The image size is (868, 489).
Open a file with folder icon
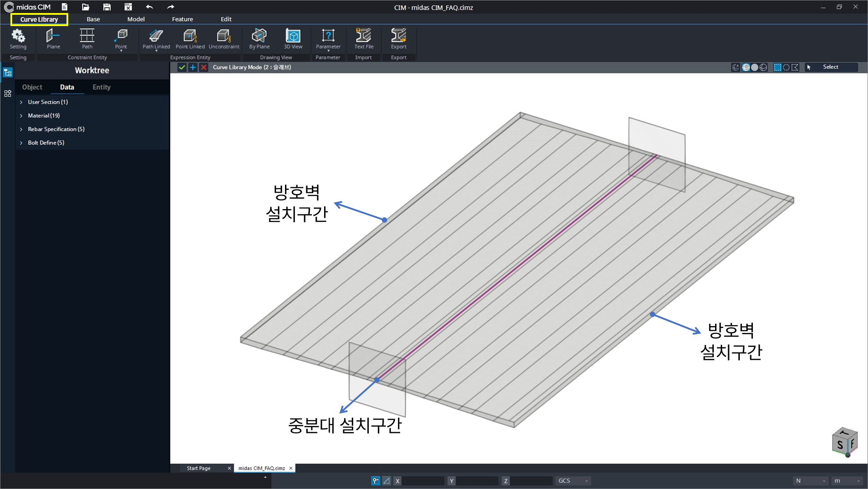pos(86,7)
